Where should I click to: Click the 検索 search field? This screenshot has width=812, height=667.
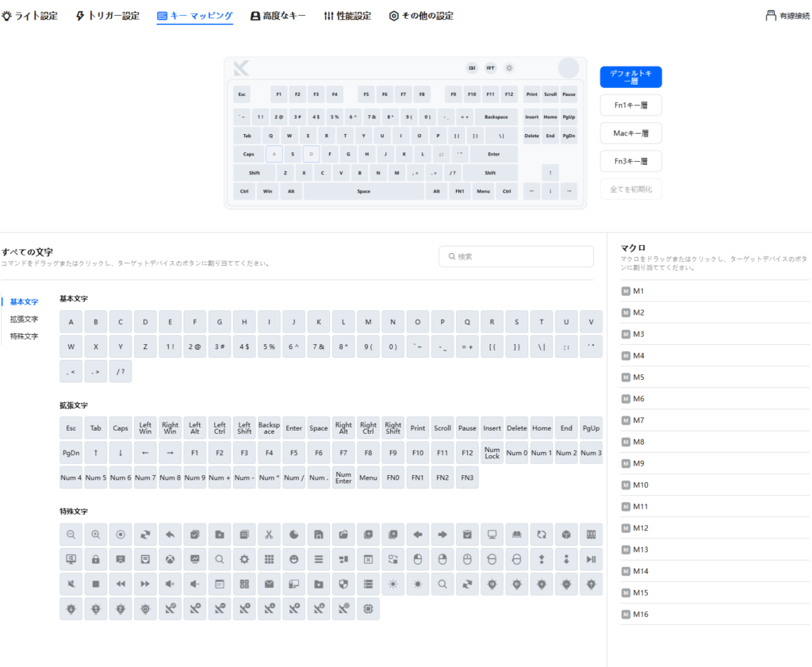(516, 256)
